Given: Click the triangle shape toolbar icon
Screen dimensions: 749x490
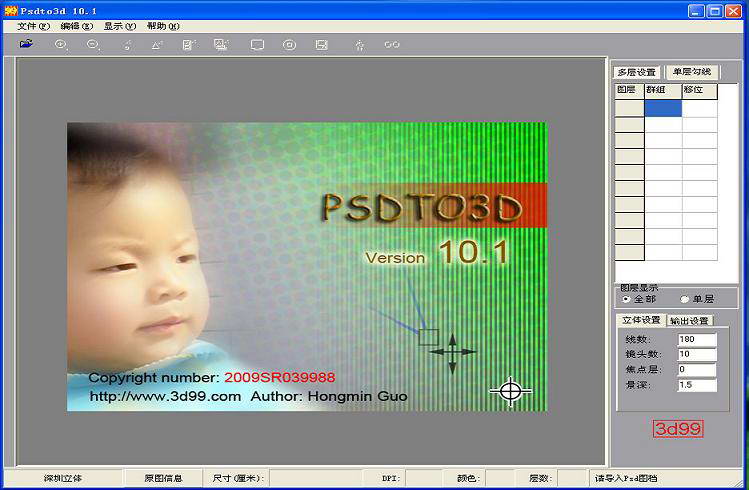Looking at the screenshot, I should click(157, 45).
